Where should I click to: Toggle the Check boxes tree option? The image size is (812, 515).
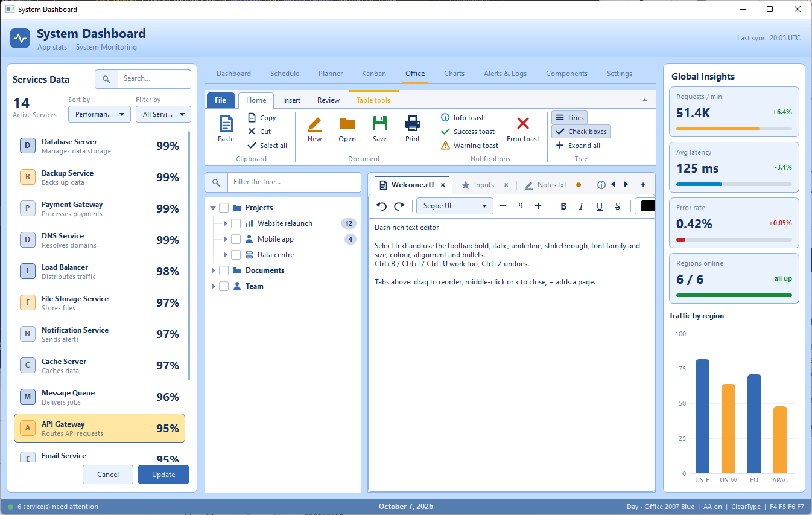click(581, 132)
